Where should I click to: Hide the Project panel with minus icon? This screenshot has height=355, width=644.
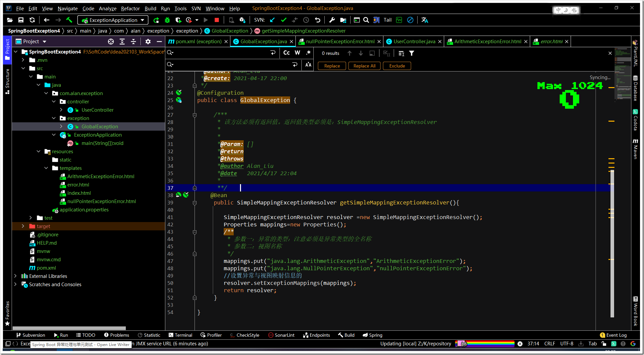[x=159, y=42]
